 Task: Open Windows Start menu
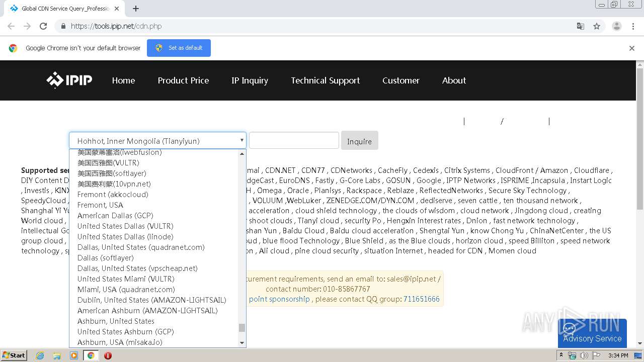point(14,355)
